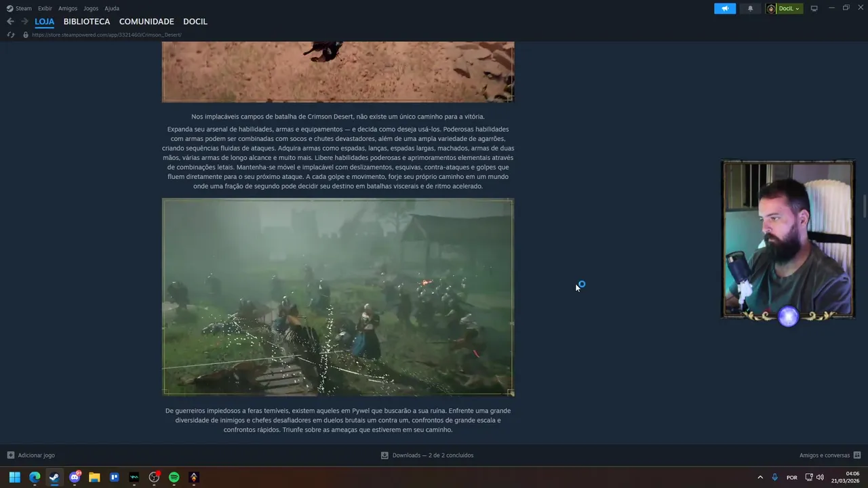This screenshot has width=868, height=488.
Task: Click the network tray icon
Action: [x=809, y=477]
